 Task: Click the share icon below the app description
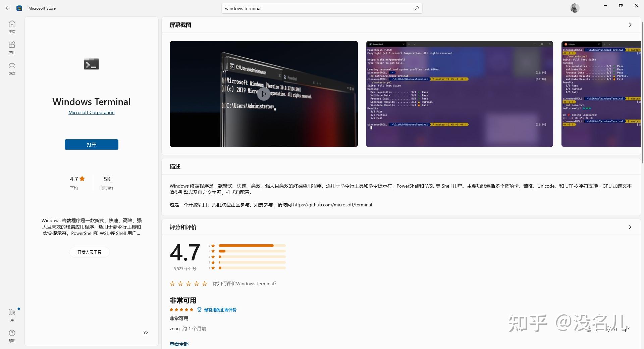(145, 333)
